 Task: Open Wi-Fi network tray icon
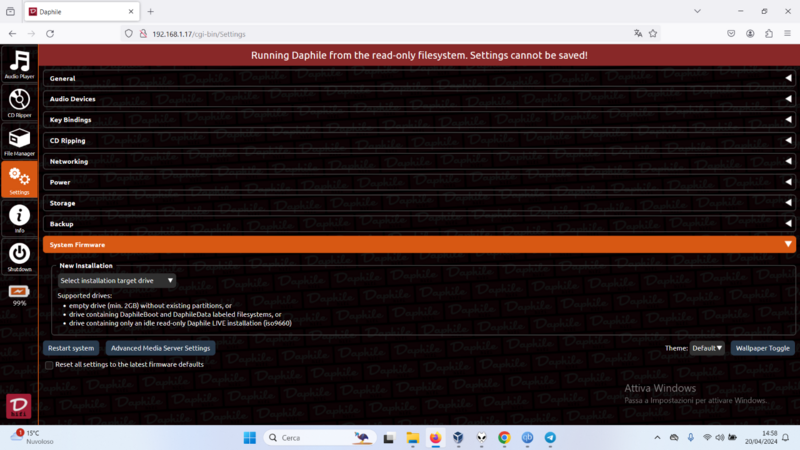707,438
